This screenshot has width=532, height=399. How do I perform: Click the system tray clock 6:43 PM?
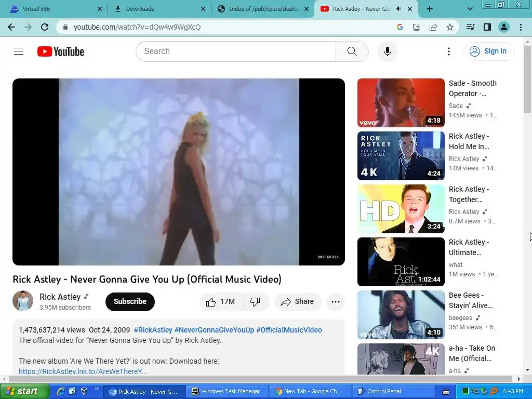513,391
